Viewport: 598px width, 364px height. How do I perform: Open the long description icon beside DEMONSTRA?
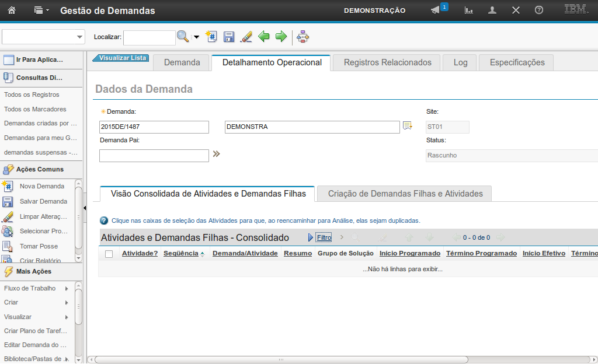407,126
